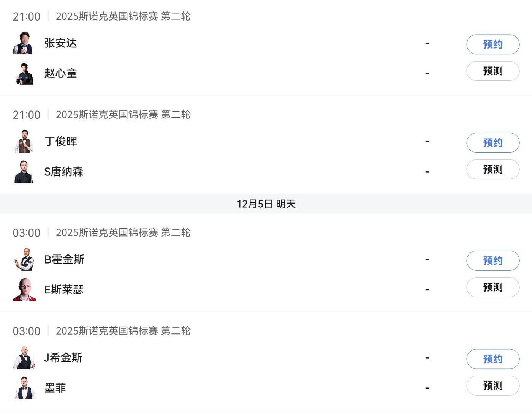This screenshot has height=415, width=532.
Task: Reserve the J希金斯 vs 墨菲 match
Action: tap(492, 359)
